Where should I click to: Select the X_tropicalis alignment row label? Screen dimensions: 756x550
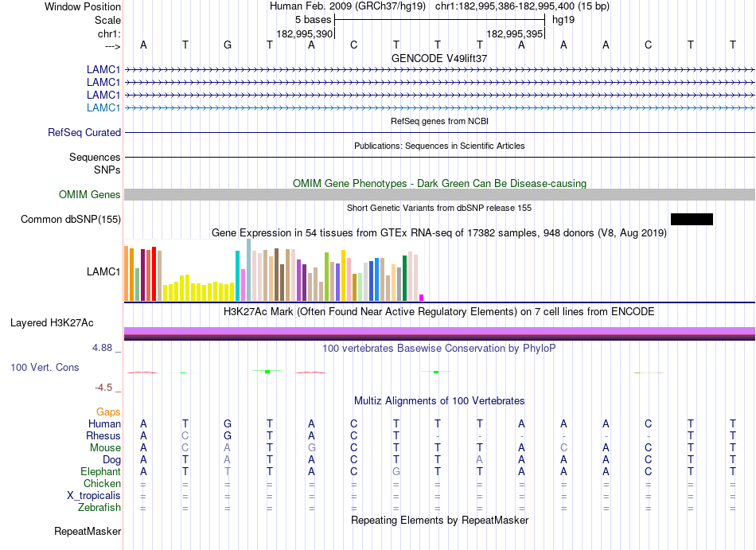point(94,496)
